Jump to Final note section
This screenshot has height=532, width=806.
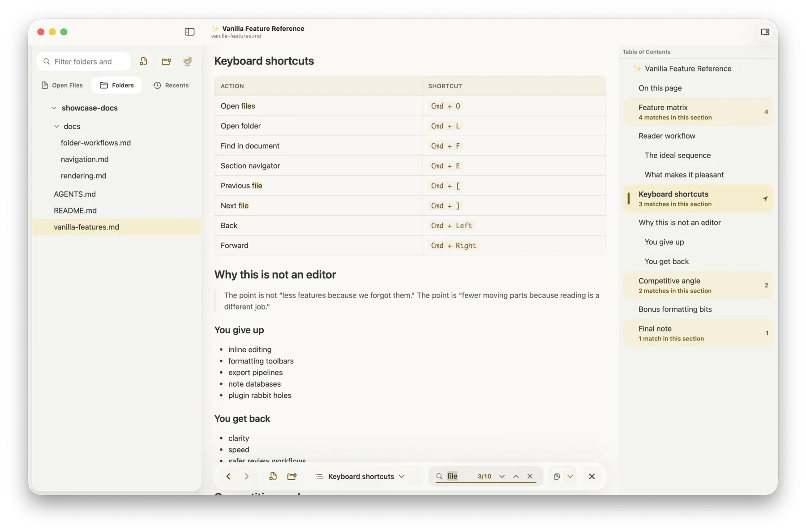point(698,333)
